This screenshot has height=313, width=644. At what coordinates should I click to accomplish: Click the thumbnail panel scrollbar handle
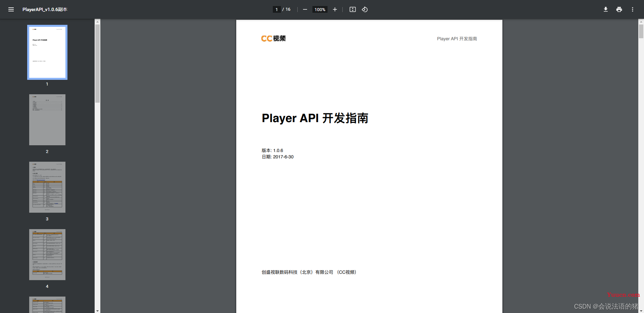coord(97,63)
